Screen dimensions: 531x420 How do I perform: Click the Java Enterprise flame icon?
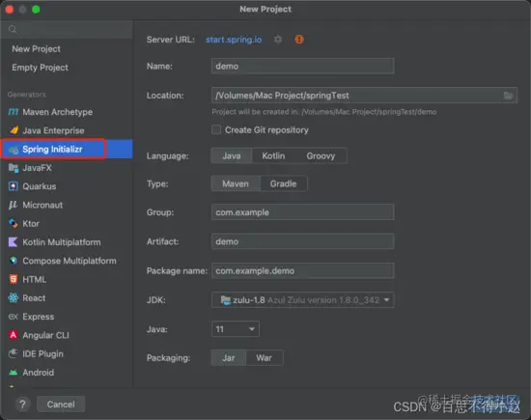(14, 130)
